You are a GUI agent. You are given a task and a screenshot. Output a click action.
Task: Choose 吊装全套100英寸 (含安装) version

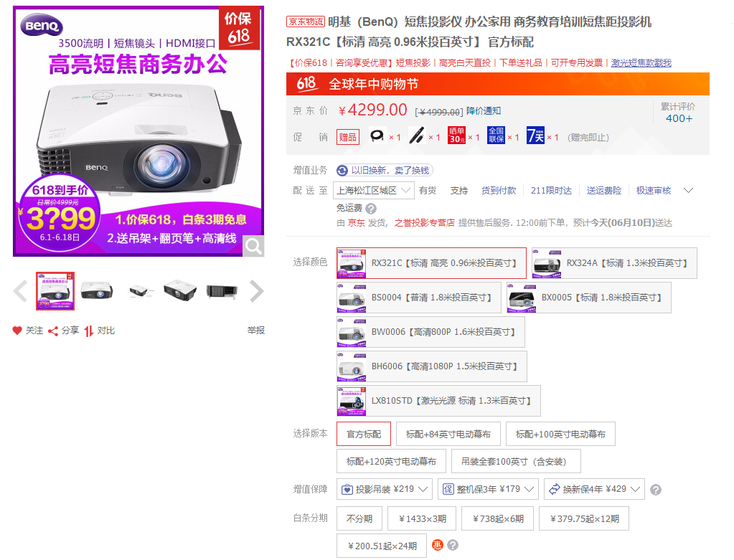[x=516, y=461]
